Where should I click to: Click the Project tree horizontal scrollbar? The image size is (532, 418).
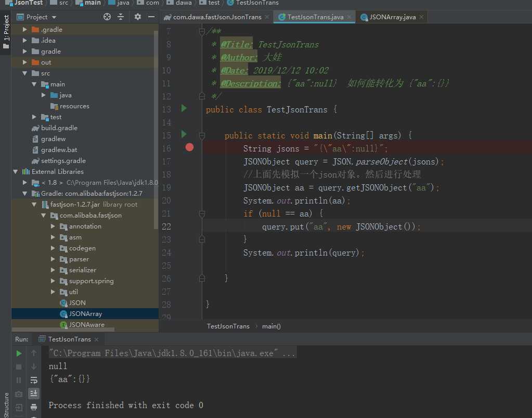tap(63, 329)
